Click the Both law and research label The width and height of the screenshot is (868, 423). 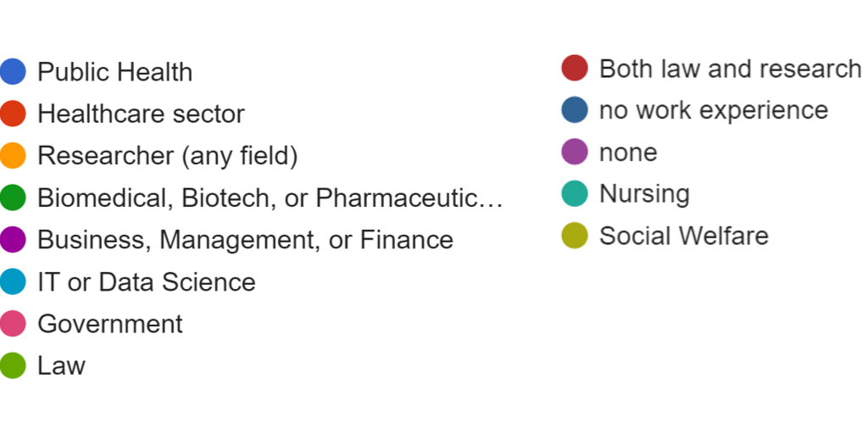[x=731, y=69]
